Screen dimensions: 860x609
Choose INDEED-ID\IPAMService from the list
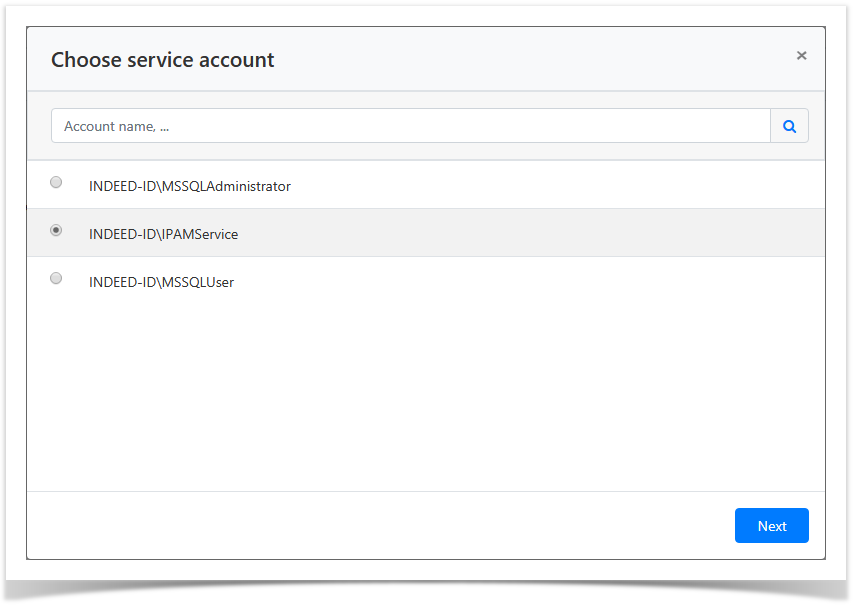pos(163,234)
